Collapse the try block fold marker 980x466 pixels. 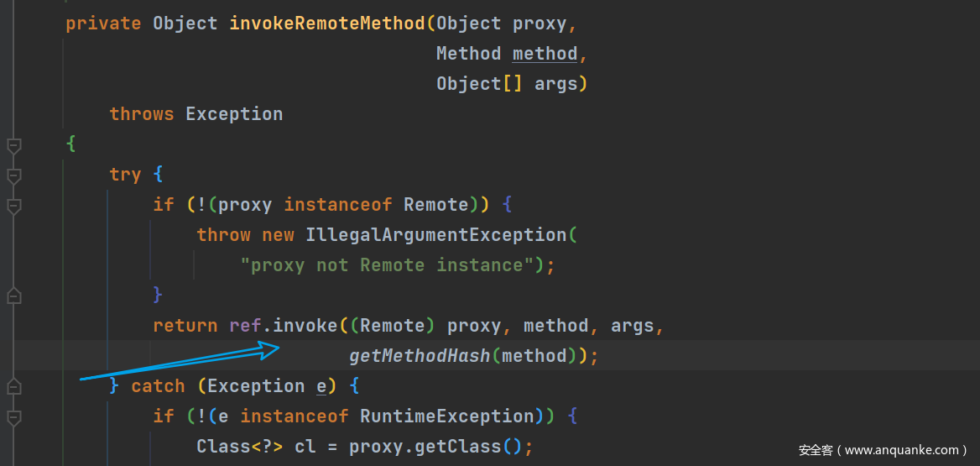click(x=13, y=175)
